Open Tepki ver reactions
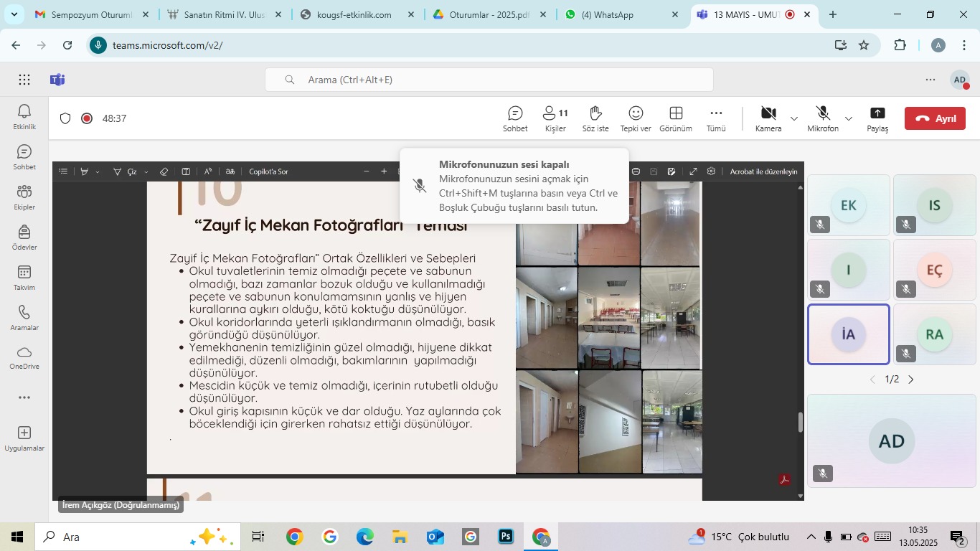The height and width of the screenshot is (551, 980). 635,118
